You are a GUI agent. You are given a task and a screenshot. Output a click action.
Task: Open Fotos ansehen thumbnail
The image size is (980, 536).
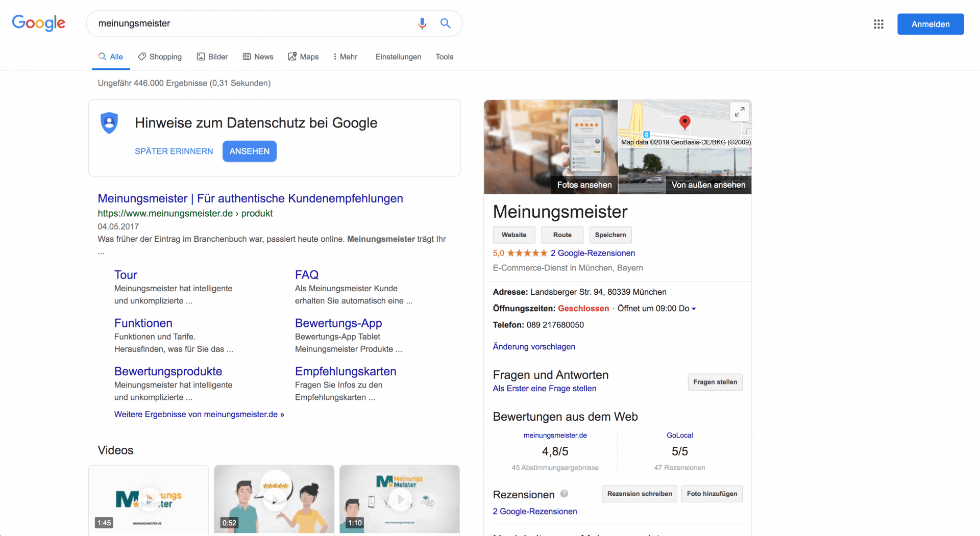pos(551,147)
